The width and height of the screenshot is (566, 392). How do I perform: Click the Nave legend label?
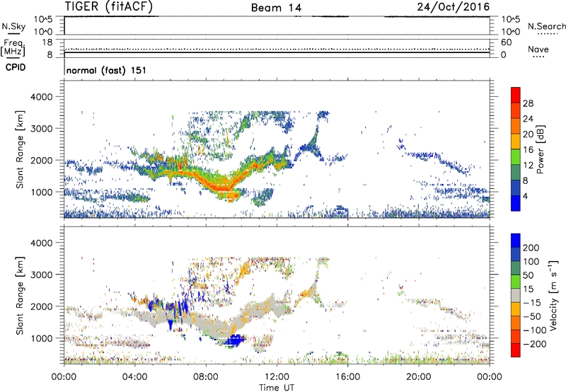coord(538,49)
